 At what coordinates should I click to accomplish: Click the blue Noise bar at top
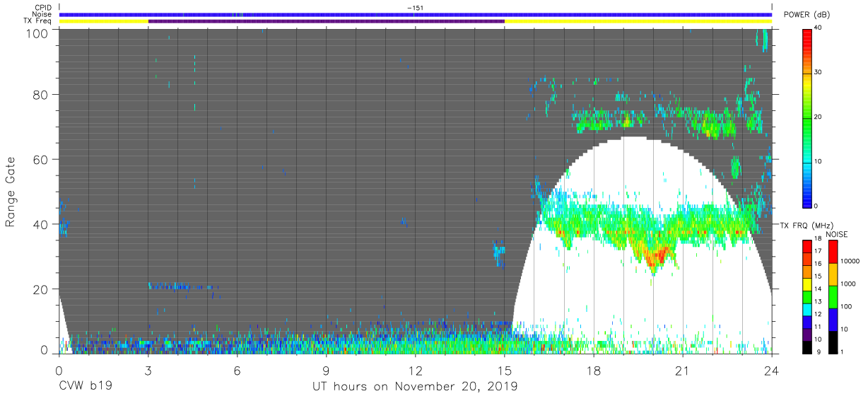(x=415, y=14)
